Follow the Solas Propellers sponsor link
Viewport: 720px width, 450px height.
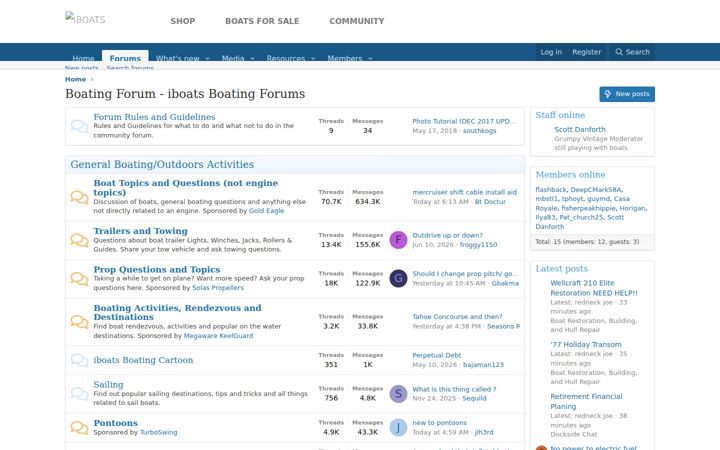pos(218,288)
